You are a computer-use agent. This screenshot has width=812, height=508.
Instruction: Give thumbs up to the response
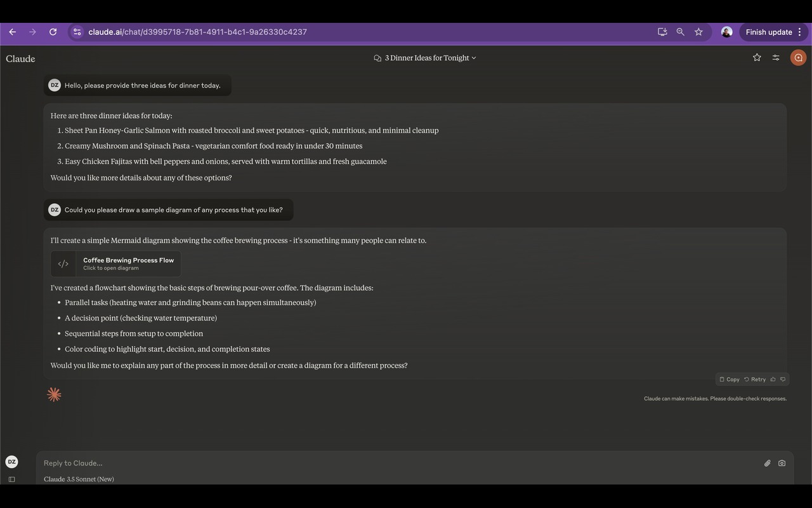click(773, 379)
